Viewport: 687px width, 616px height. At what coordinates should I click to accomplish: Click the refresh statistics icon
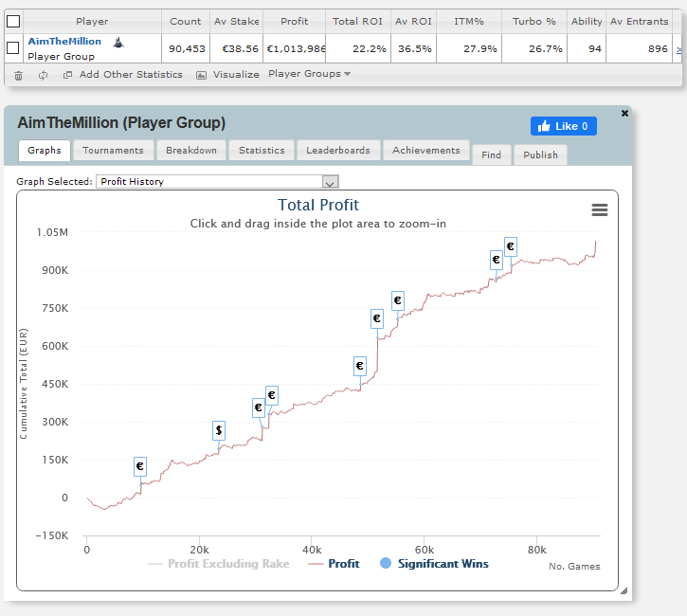click(x=43, y=76)
